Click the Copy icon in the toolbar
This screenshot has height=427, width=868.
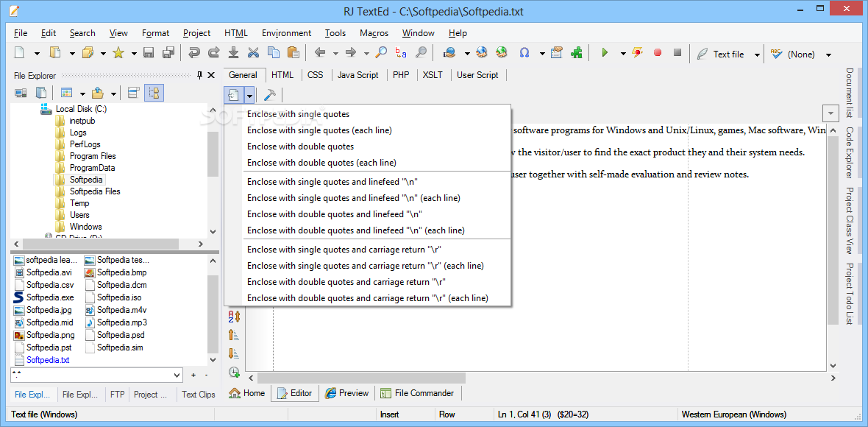tap(274, 53)
